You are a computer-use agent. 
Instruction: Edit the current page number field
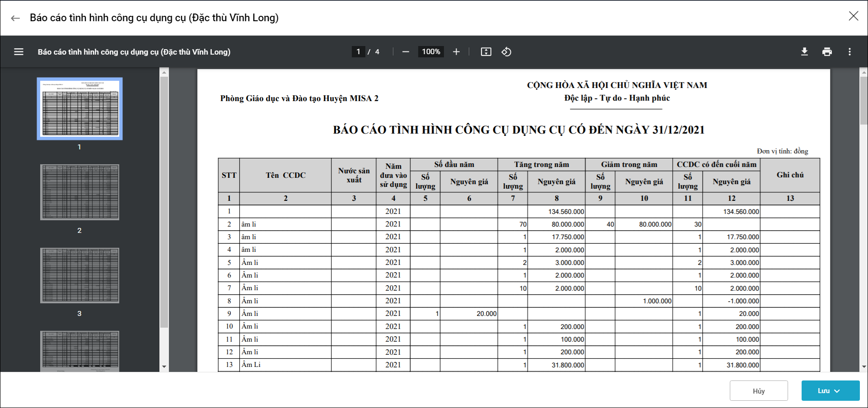[x=358, y=52]
